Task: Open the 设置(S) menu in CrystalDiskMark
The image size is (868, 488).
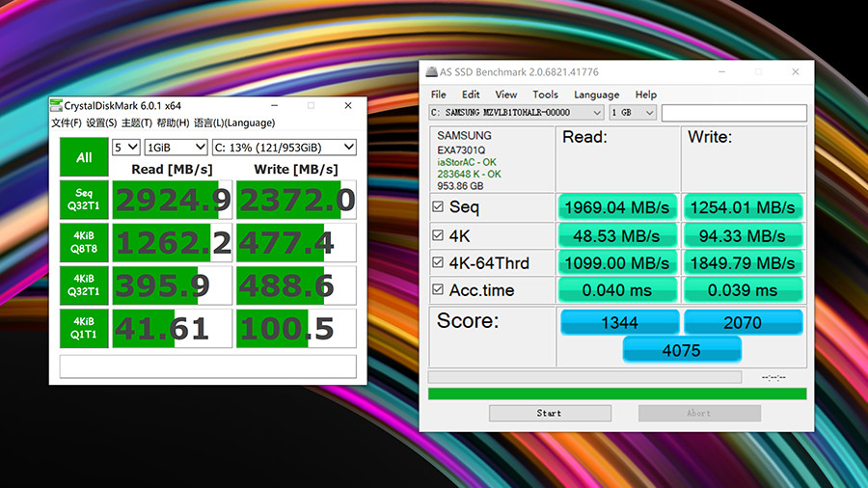Action: (x=101, y=122)
